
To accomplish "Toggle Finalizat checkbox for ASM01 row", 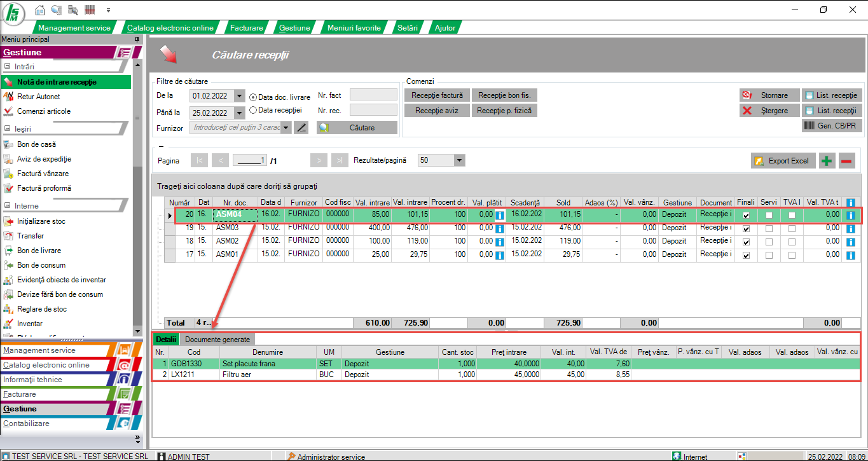I will pos(747,256).
